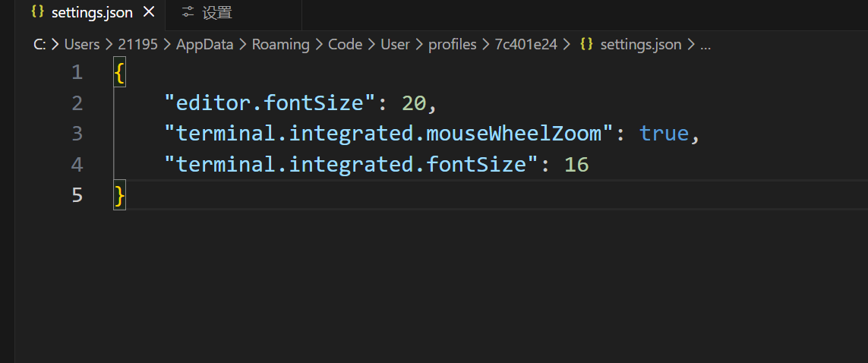Open the C: breadcrumb segment

pos(39,45)
